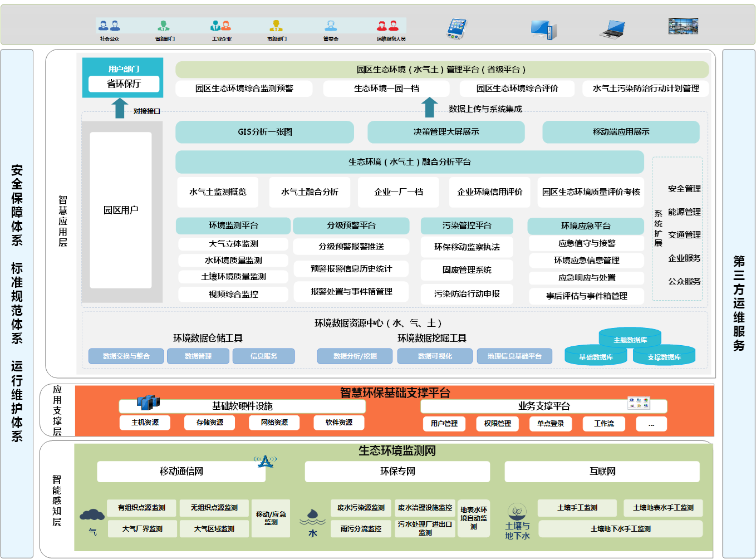Click 废水污染源监测 box

[361, 508]
